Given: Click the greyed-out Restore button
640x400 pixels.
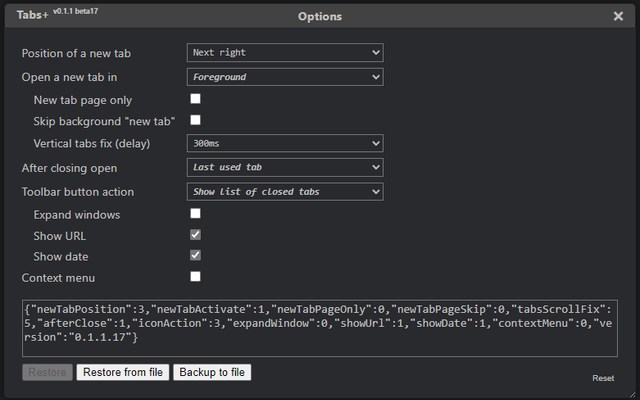Looking at the screenshot, I should click(x=47, y=372).
